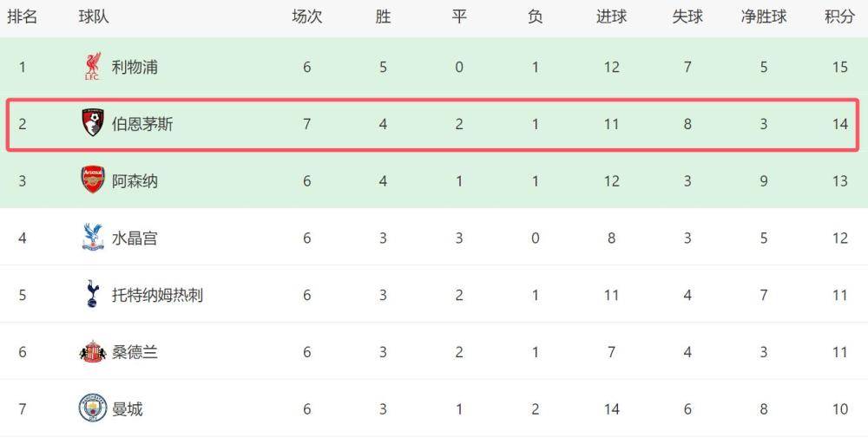Screen dimensions: 868x444
Task: Sort by the 净胜球 column header
Action: [763, 16]
